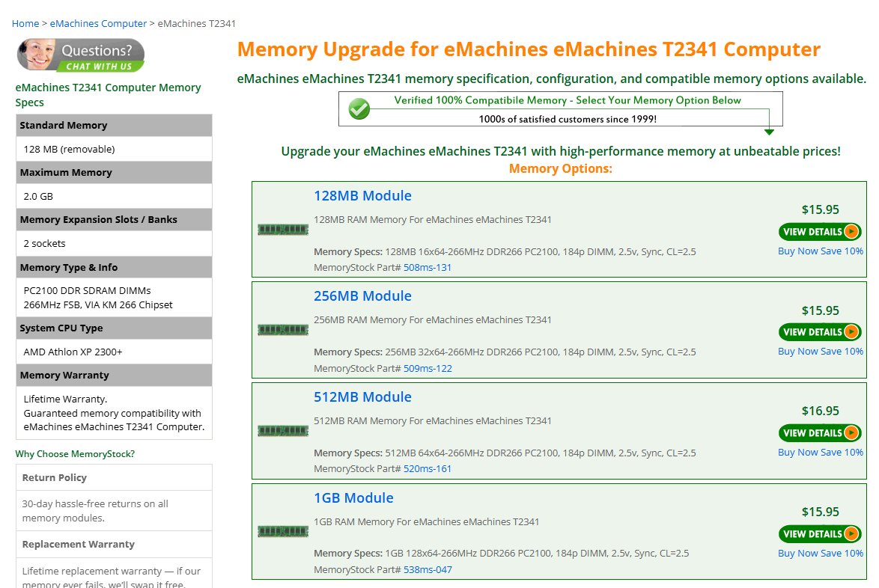Click the $16.95 price of 512MB module
The image size is (879, 588).
[x=820, y=411]
